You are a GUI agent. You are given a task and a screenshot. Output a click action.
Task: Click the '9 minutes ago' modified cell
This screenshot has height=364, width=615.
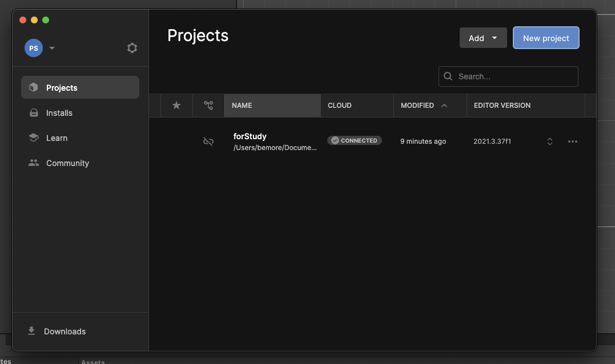point(423,141)
